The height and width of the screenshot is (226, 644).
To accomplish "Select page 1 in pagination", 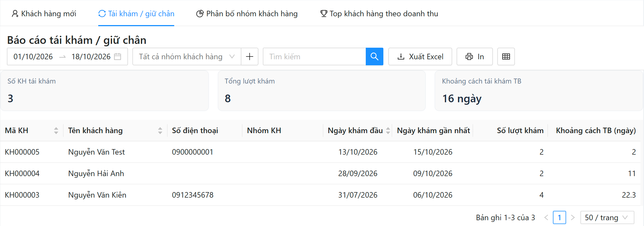I will tap(560, 217).
